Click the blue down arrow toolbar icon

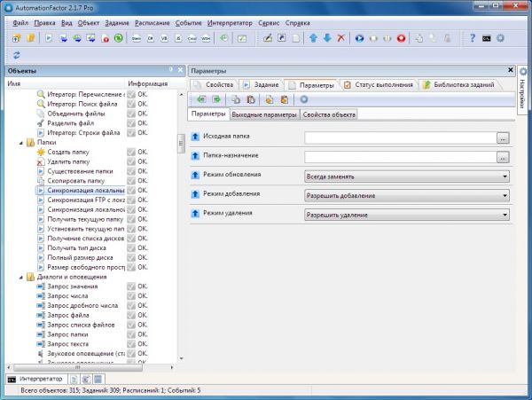pyautogui.click(x=327, y=38)
